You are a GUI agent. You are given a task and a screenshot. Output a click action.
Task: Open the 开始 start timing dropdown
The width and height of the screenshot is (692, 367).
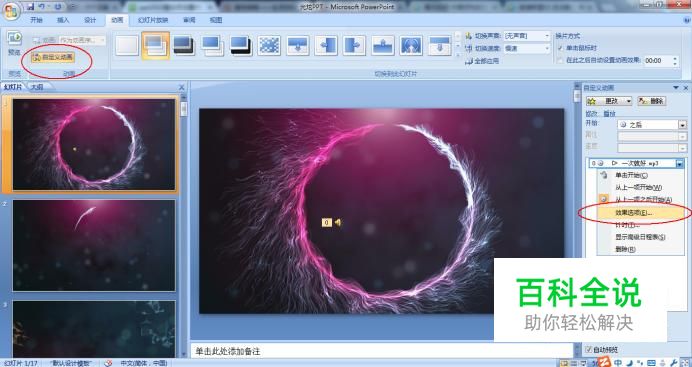(x=651, y=125)
